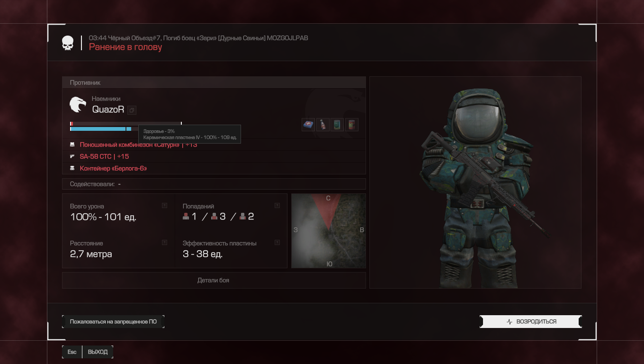Click the Esc key hint

(x=72, y=352)
